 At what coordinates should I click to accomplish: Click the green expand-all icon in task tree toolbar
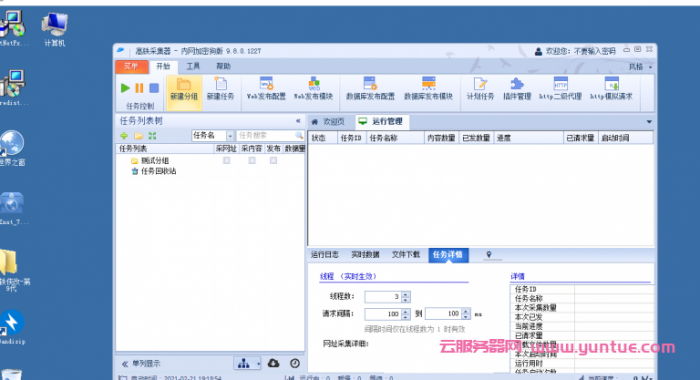[152, 135]
